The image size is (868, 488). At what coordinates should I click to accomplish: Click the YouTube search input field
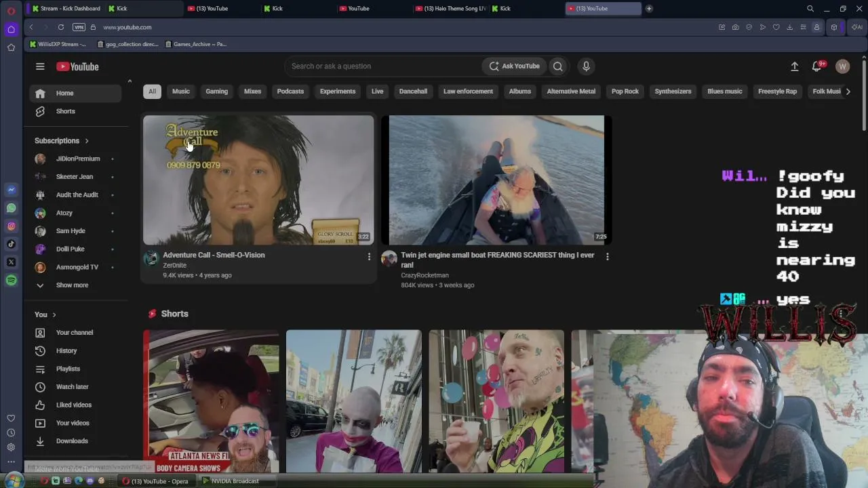coord(383,66)
